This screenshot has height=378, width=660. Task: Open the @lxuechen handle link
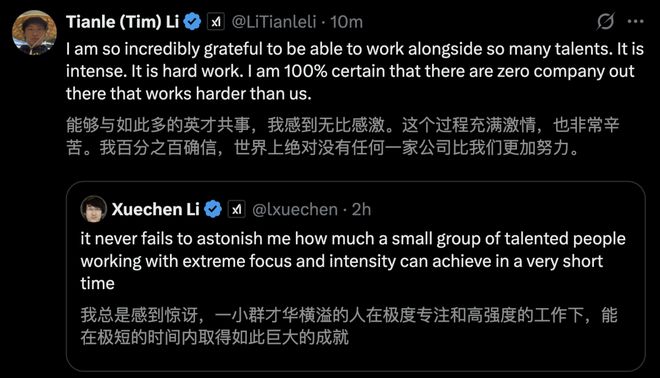coord(295,209)
